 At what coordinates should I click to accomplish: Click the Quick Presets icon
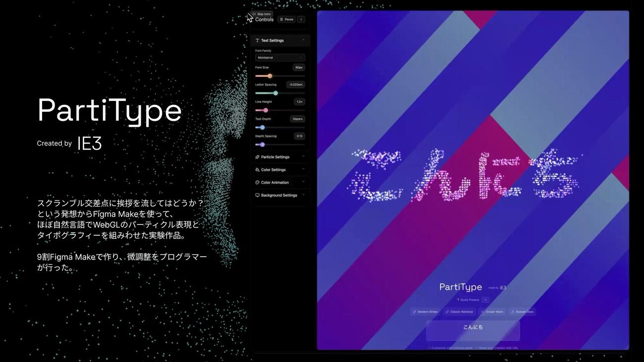pyautogui.click(x=458, y=300)
